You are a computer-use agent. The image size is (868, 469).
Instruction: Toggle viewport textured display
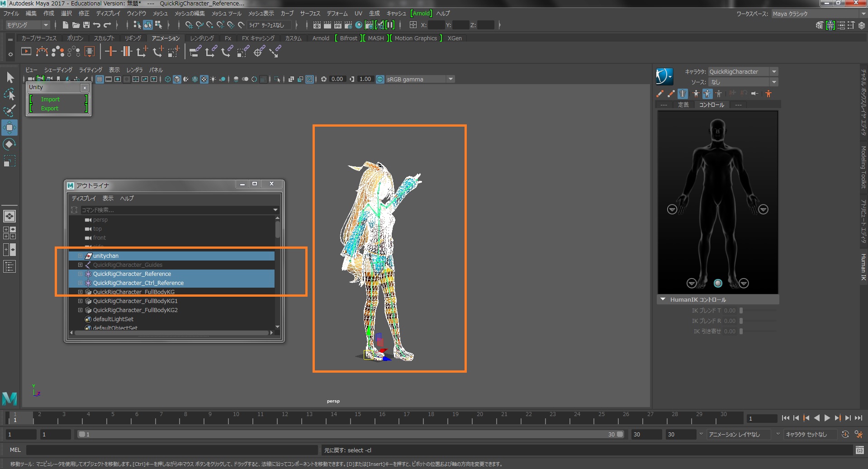[204, 79]
